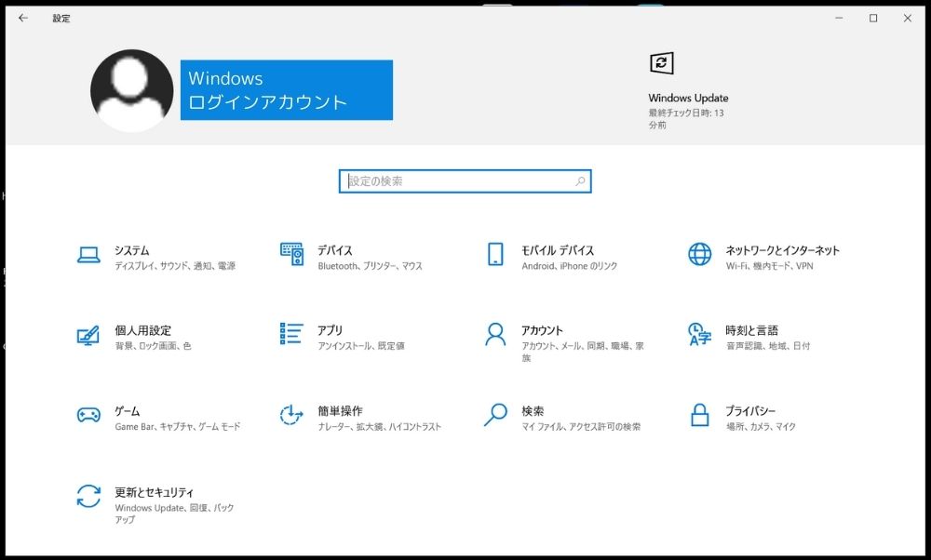Open アプリ settings
Viewport: 931px width, 560px height.
click(331, 330)
